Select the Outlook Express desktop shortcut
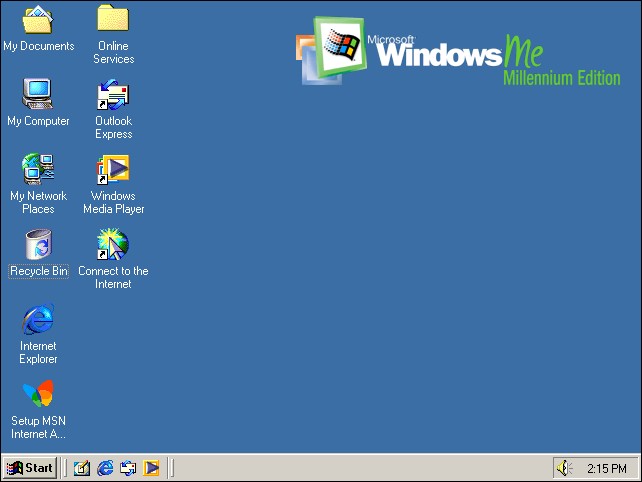 pyautogui.click(x=113, y=94)
